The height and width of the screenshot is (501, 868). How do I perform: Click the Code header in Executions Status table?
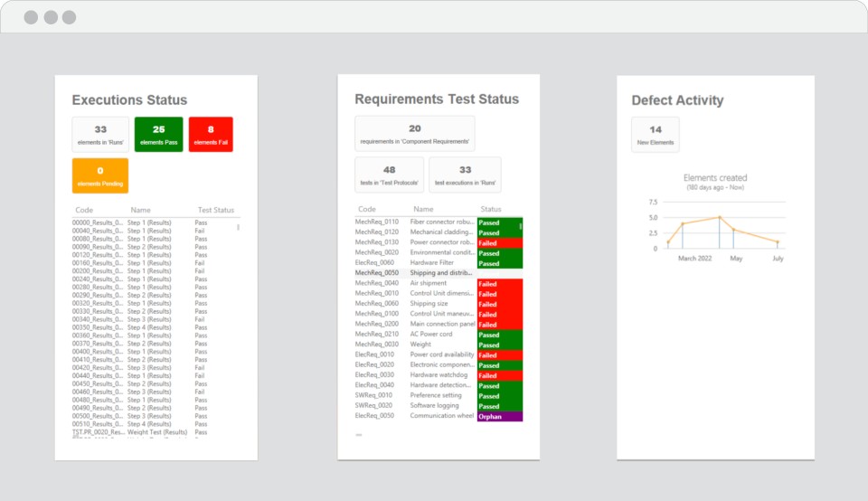coord(84,210)
